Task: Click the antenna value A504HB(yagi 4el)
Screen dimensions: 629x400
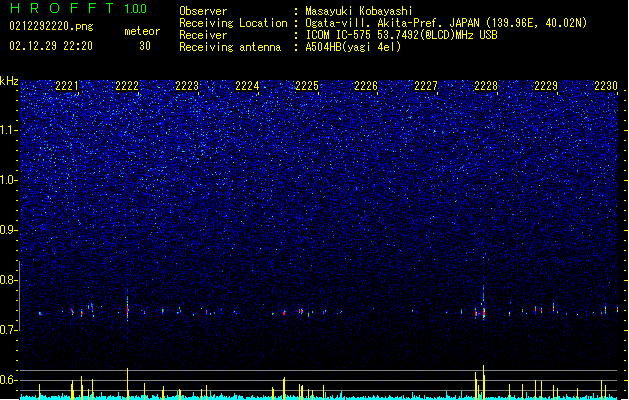Action: (353, 47)
